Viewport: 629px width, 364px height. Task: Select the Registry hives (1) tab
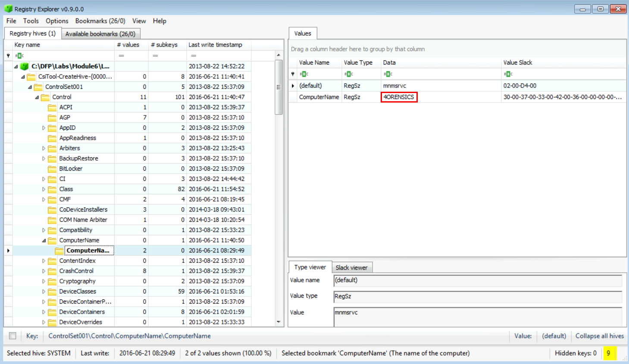point(32,33)
